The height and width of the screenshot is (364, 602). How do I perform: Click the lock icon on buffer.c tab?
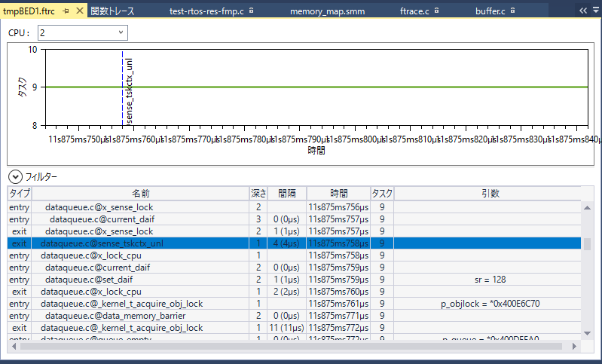click(x=512, y=11)
